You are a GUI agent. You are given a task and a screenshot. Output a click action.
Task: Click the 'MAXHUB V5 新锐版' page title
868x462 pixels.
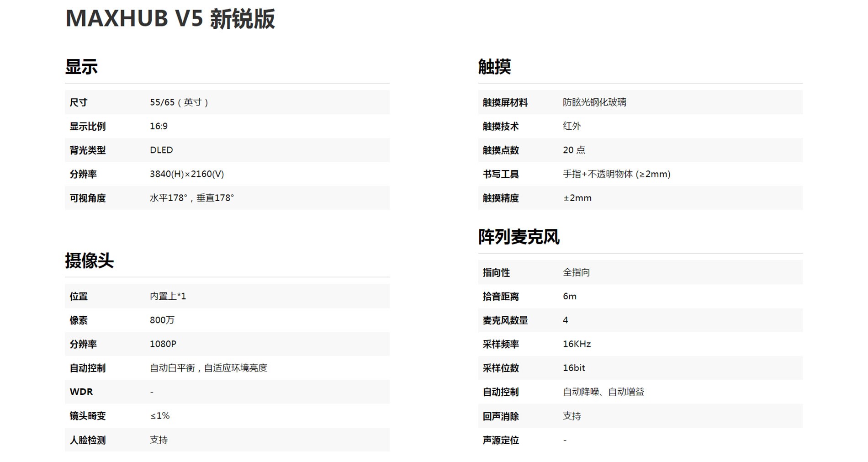(x=170, y=19)
